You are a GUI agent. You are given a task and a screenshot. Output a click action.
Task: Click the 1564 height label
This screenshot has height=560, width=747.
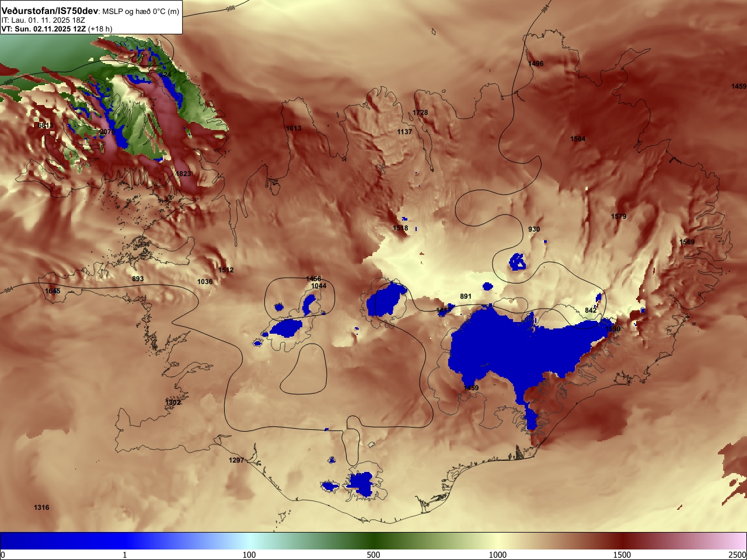(578, 139)
